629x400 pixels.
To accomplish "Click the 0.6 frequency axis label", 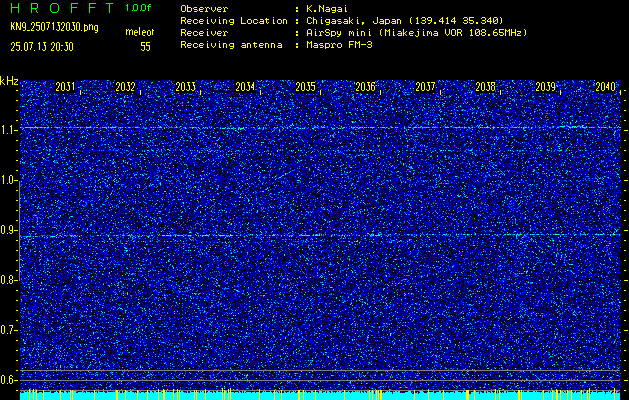I will tap(7, 380).
